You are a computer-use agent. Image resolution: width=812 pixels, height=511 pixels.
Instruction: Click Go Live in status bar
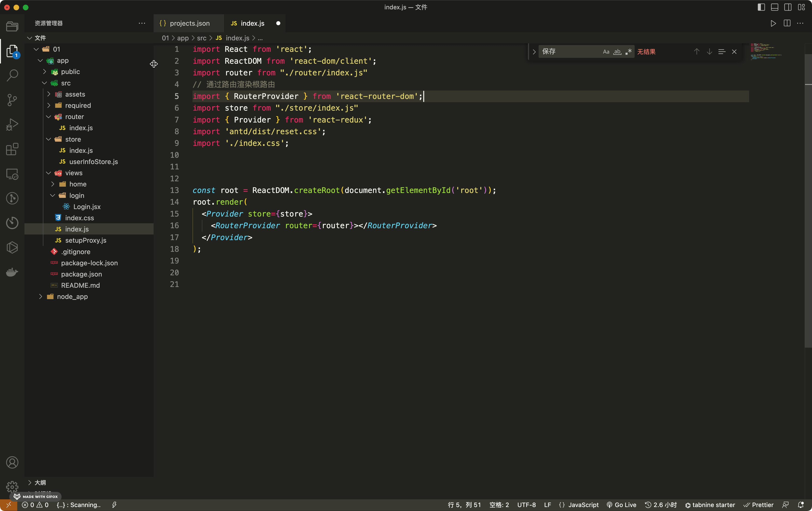pyautogui.click(x=621, y=505)
